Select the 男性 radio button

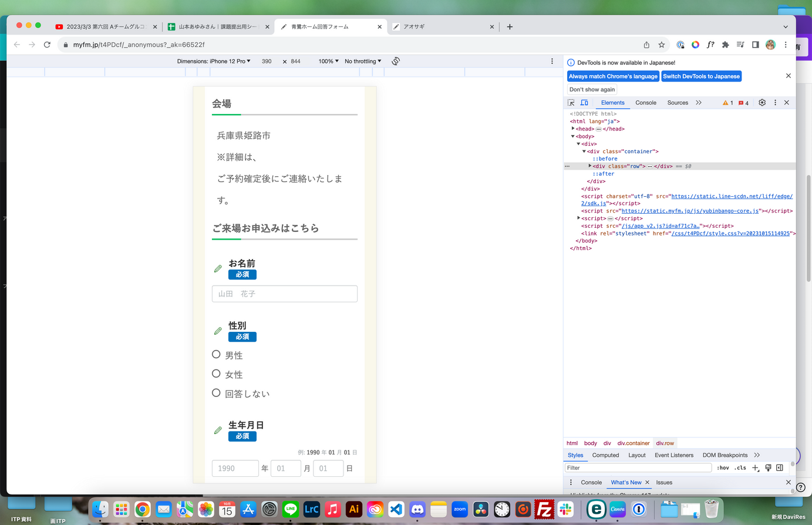coord(216,355)
